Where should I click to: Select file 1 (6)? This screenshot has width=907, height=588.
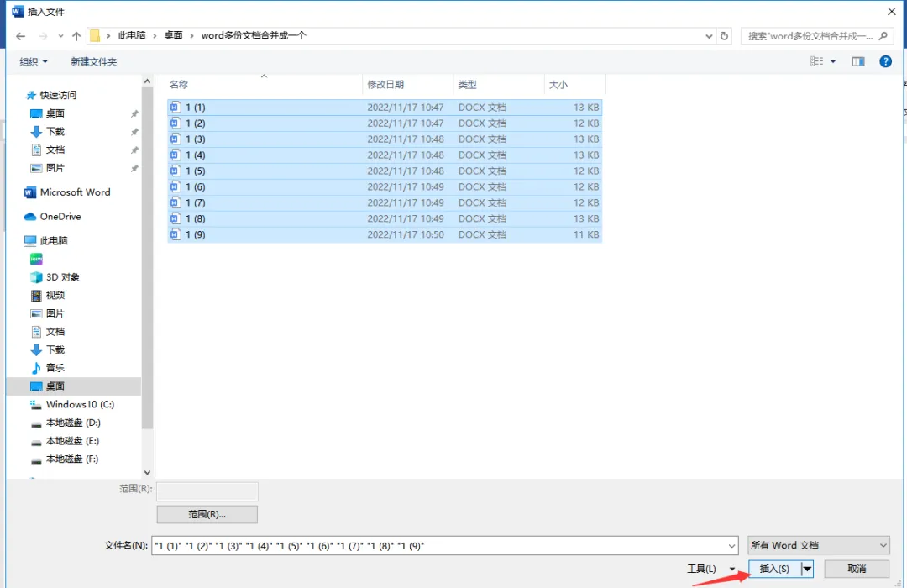385,187
